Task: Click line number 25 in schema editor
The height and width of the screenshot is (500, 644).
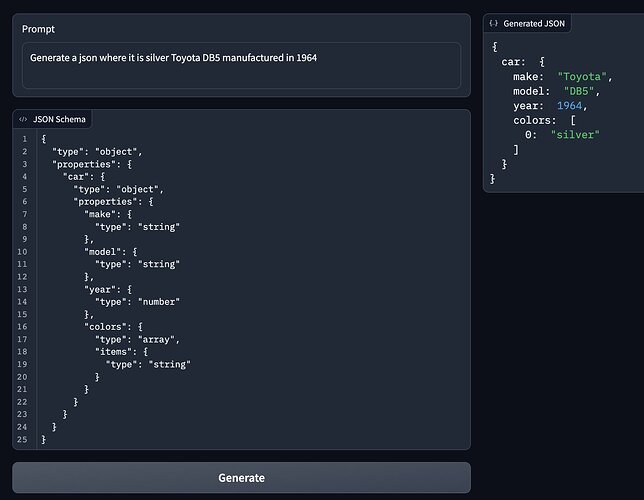Action: coord(23,440)
